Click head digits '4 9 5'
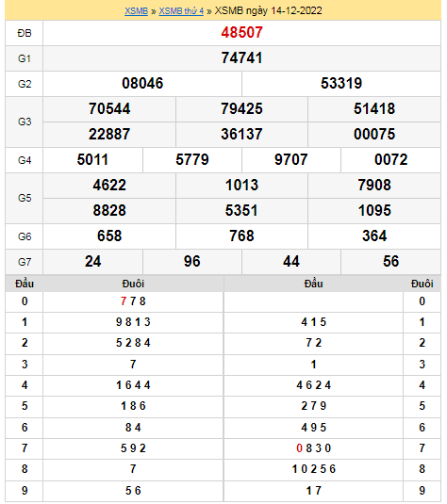This screenshot has height=504, width=447. 313,428
